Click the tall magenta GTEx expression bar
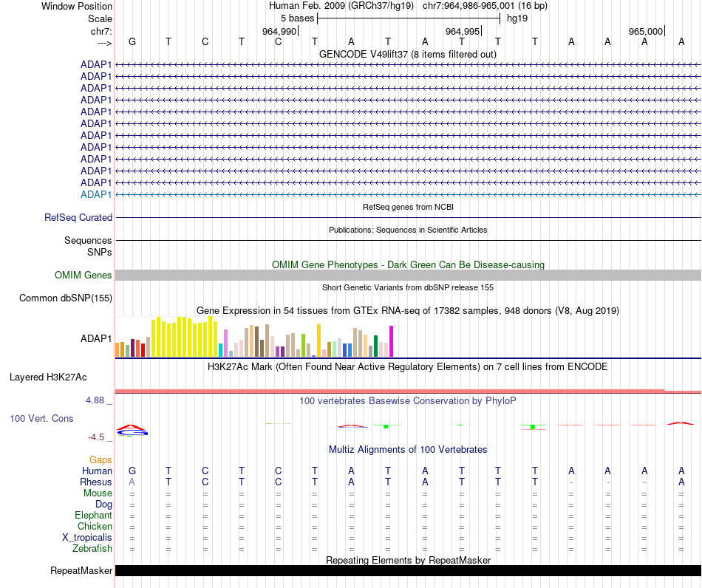The height and width of the screenshot is (588, 702). point(392,341)
